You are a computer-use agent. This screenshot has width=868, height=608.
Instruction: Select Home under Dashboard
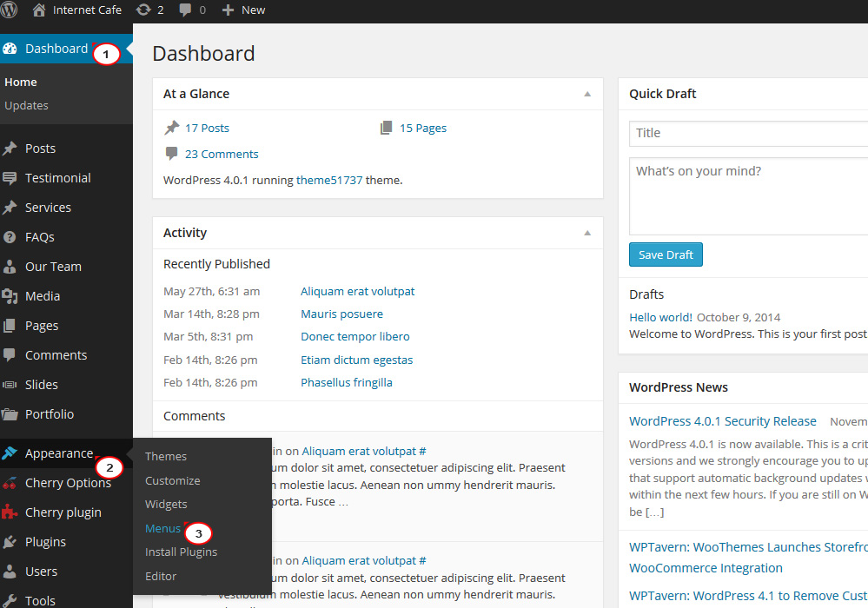[21, 82]
